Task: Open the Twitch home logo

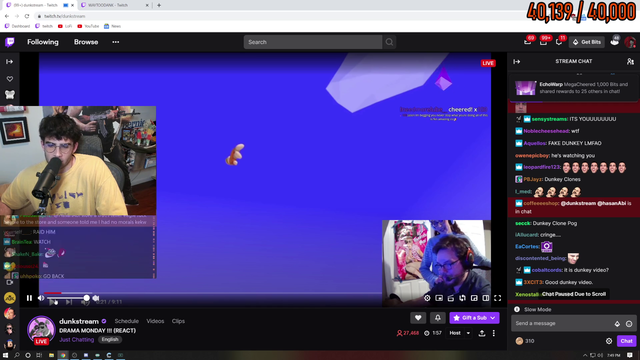Action: click(x=10, y=42)
